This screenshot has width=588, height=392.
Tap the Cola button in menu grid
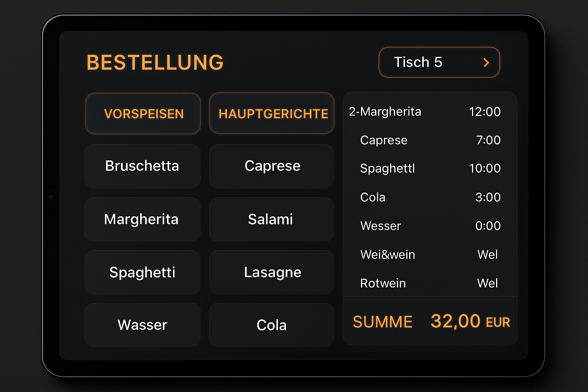[272, 325]
